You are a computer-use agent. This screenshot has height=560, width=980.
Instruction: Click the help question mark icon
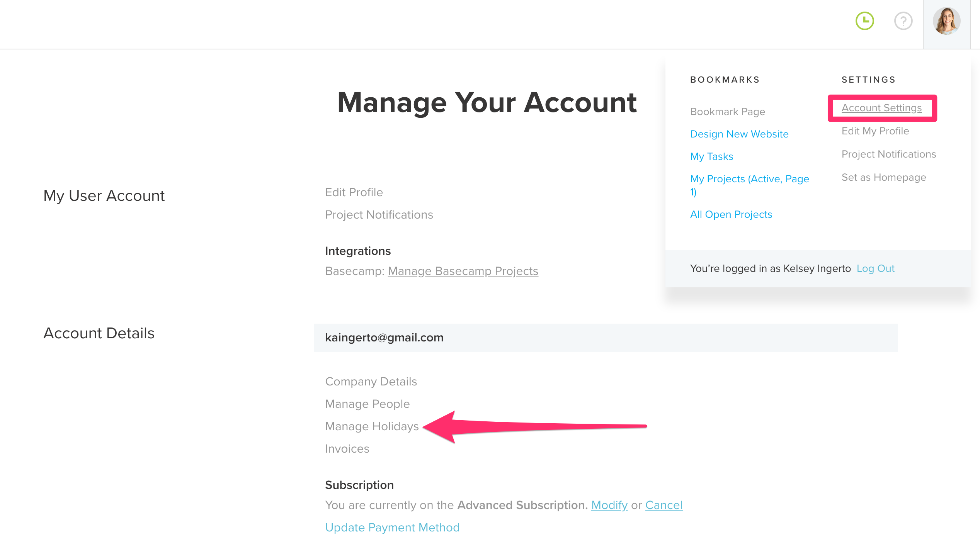(x=903, y=21)
